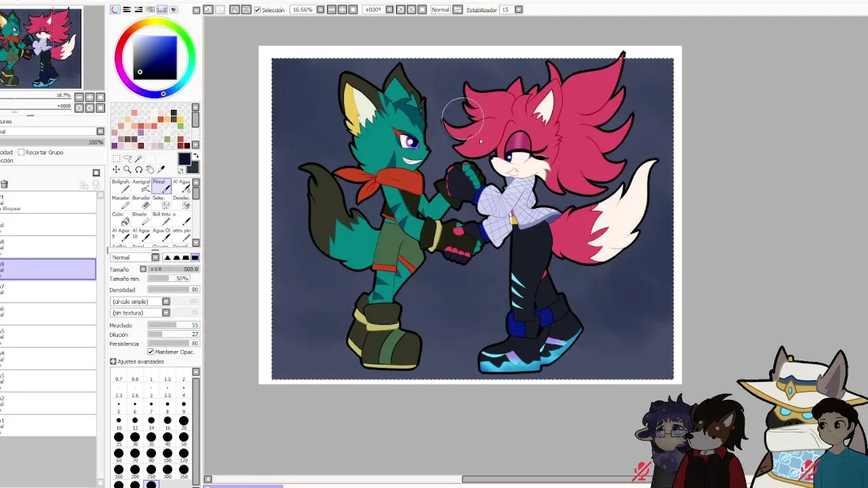Choose the Bolígrafo pen brush

tap(121, 186)
